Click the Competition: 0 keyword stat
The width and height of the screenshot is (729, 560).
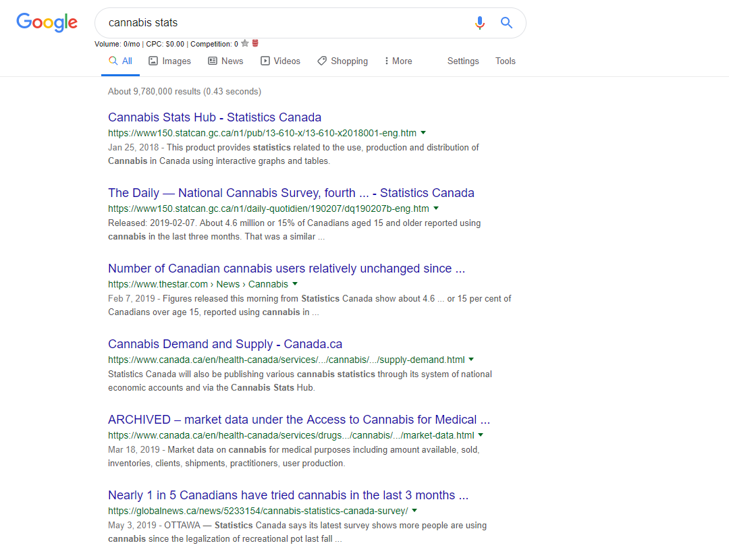tap(215, 44)
